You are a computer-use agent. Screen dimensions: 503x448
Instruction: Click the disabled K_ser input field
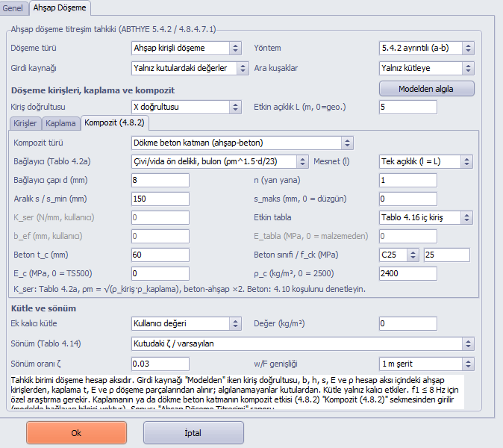pyautogui.click(x=160, y=217)
